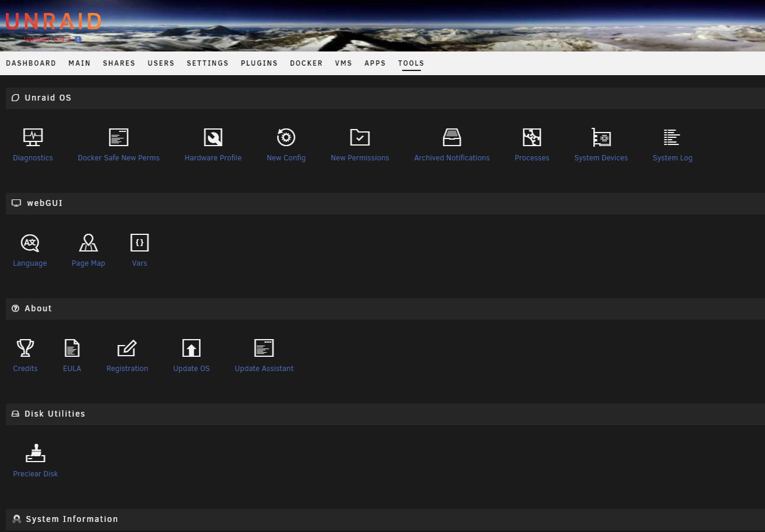Screen dimensions: 765x532
Task: Switch to the Main tab
Action: click(x=79, y=63)
